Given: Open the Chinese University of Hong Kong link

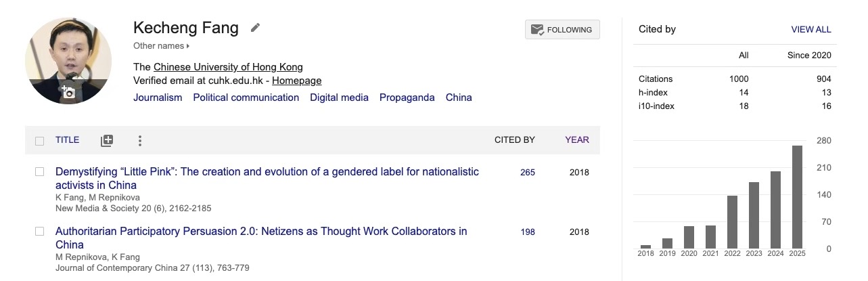Looking at the screenshot, I should pos(228,67).
